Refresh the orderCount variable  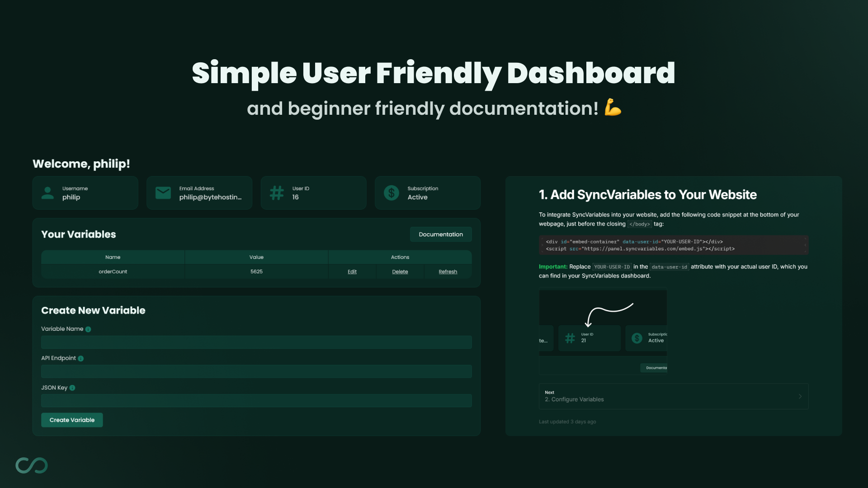(x=448, y=272)
